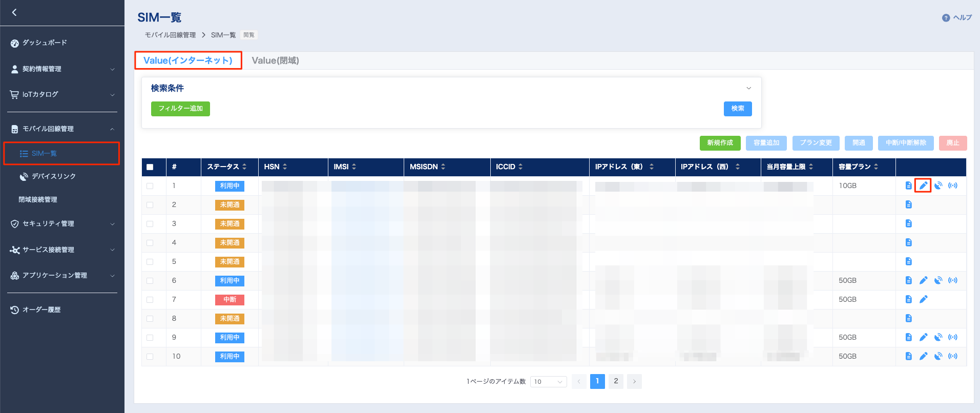Click the green フィルター追加 button
The height and width of the screenshot is (413, 980).
coord(180,109)
